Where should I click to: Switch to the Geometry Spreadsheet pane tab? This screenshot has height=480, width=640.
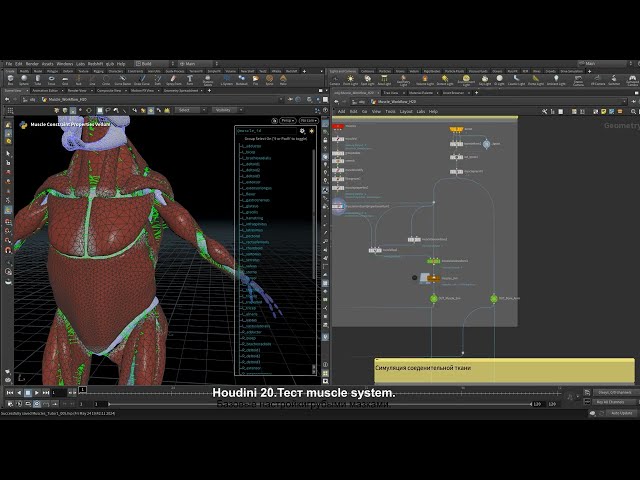coord(181,91)
